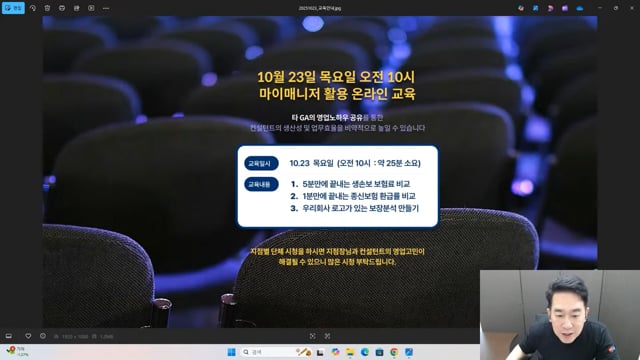Show file information with the info icon
Viewport: 640px width, 360px height.
[x=43, y=336]
